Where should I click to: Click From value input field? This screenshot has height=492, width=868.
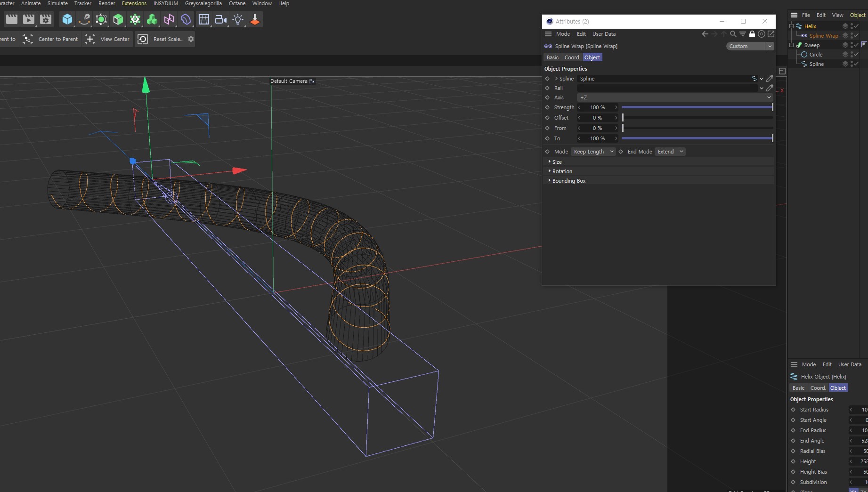coord(597,128)
